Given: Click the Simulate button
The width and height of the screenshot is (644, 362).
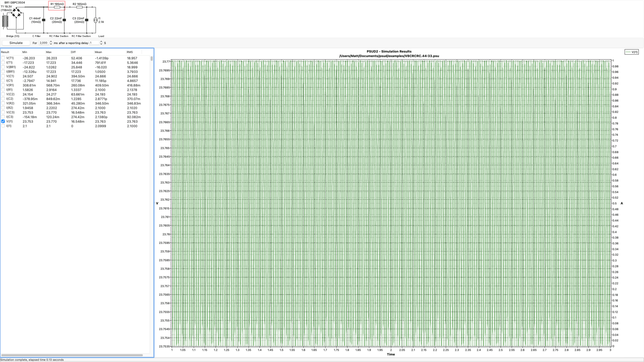Looking at the screenshot, I should point(16,43).
